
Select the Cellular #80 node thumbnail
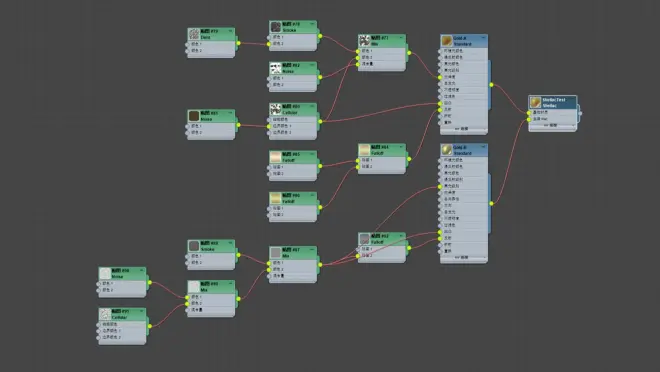276,109
